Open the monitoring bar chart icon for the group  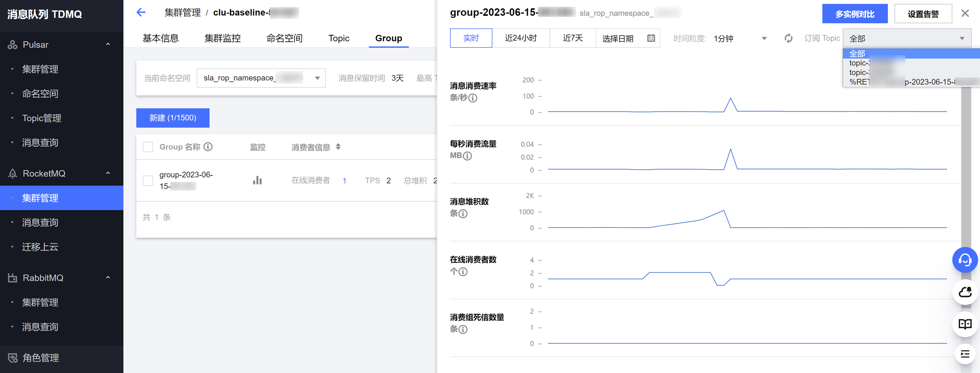pyautogui.click(x=257, y=180)
